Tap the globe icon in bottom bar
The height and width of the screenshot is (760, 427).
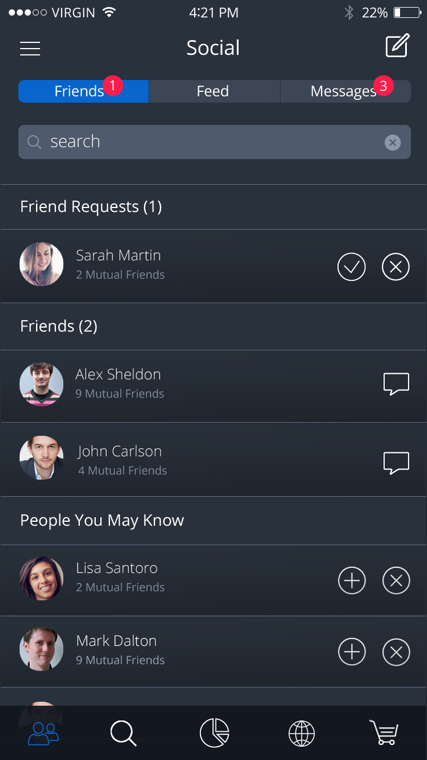[x=301, y=733]
